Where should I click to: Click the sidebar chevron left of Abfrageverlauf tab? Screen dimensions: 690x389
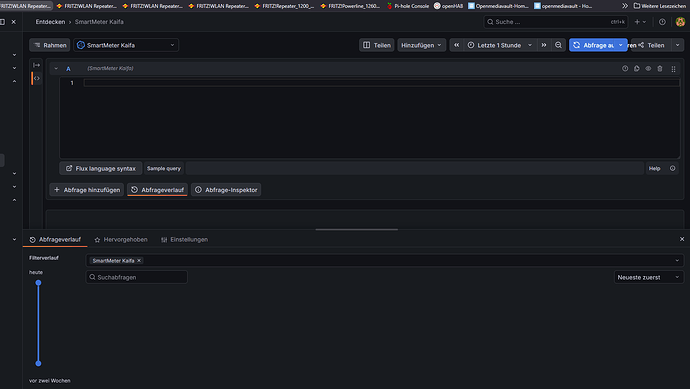coord(14,239)
